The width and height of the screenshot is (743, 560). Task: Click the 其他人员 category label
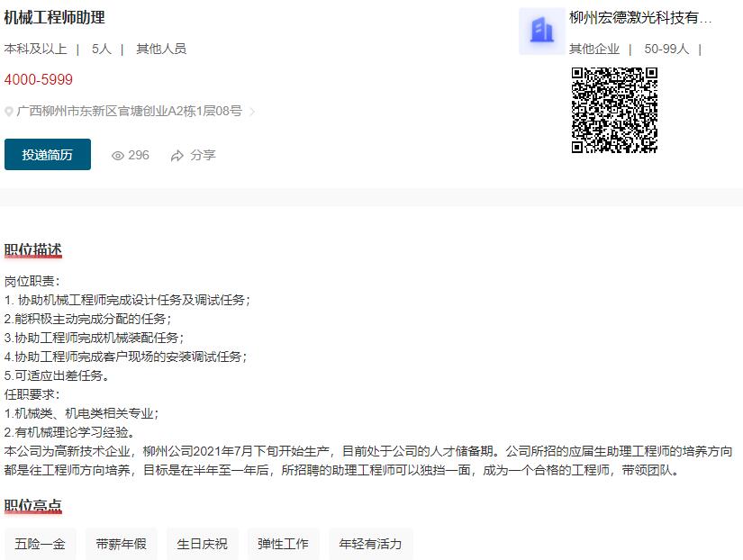click(161, 49)
